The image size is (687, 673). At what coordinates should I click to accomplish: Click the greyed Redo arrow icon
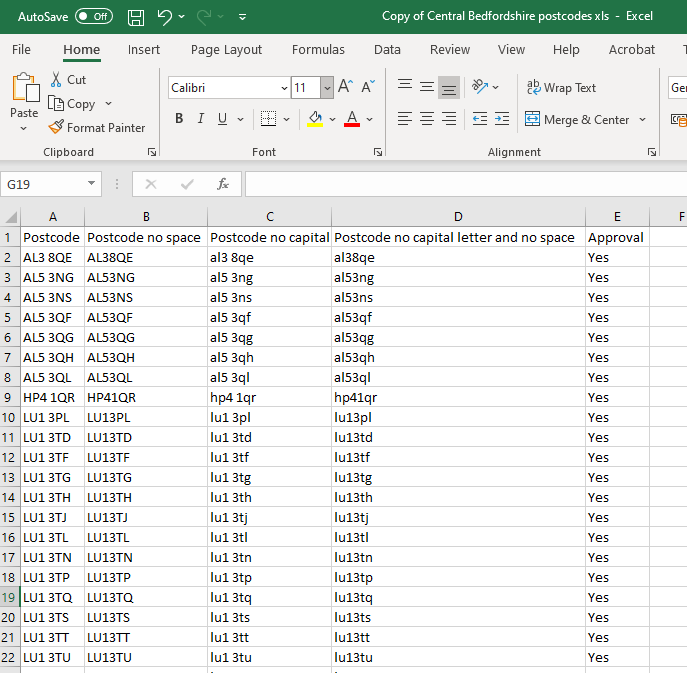tap(204, 17)
